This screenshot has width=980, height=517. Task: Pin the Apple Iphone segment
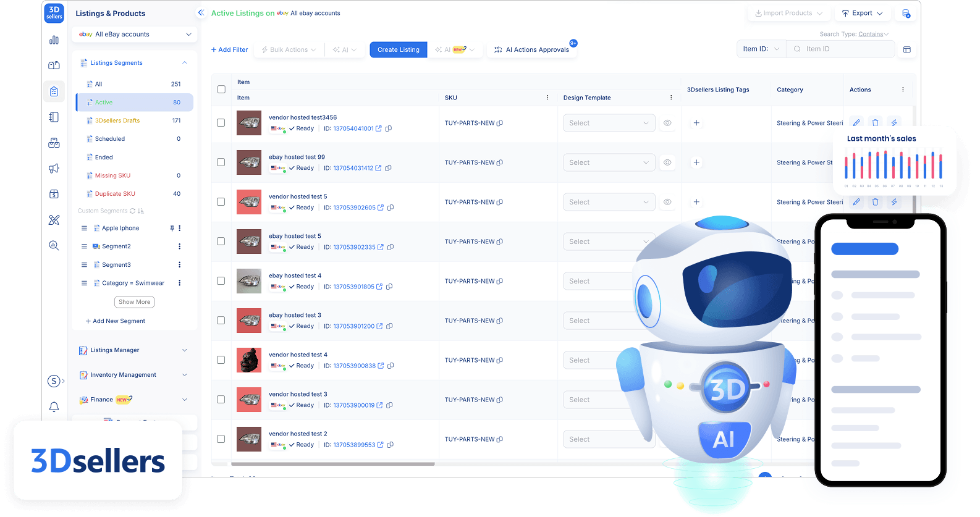[x=172, y=228]
